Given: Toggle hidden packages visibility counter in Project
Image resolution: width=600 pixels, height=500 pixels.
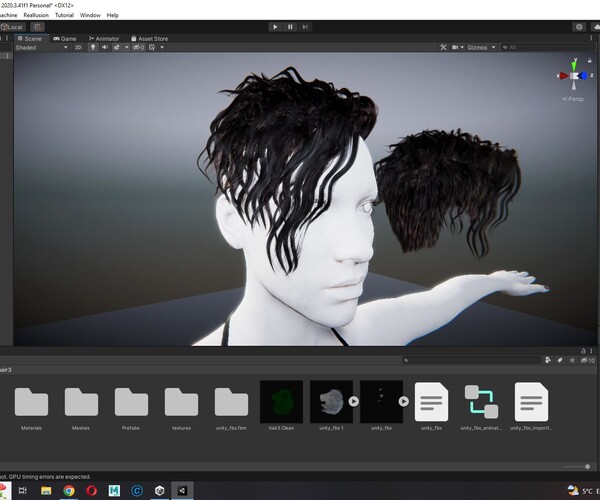Looking at the screenshot, I should [587, 360].
